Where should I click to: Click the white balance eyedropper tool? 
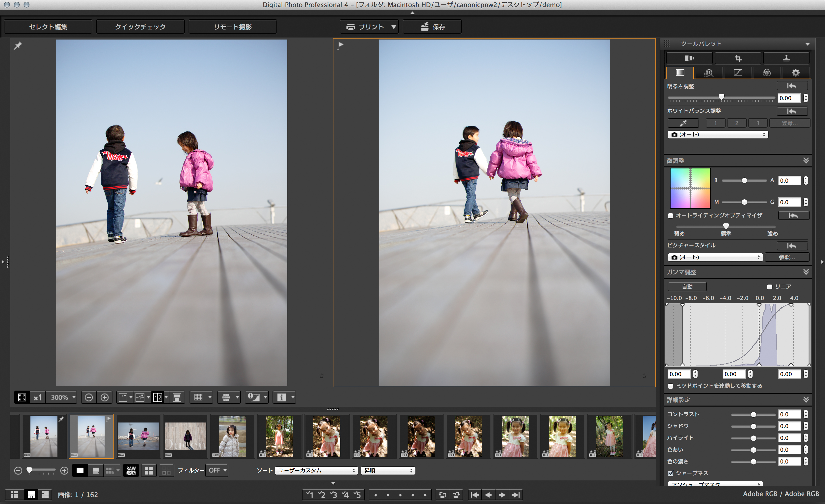coord(683,123)
